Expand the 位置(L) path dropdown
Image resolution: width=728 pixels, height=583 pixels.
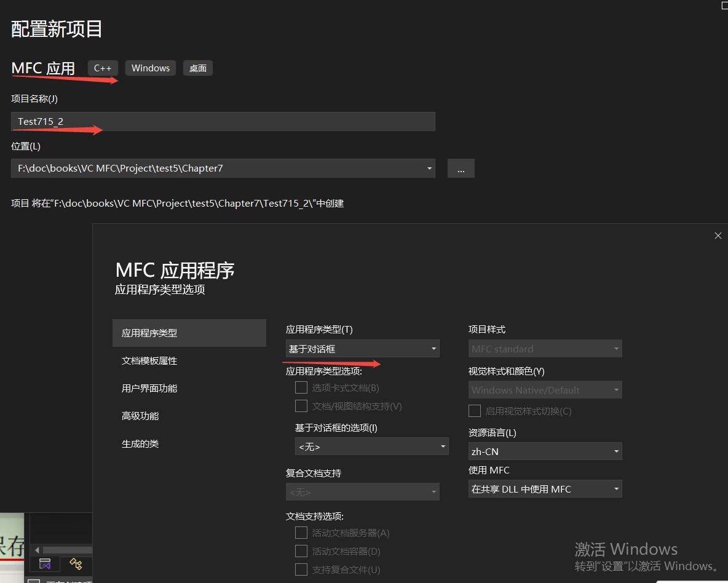(x=429, y=168)
